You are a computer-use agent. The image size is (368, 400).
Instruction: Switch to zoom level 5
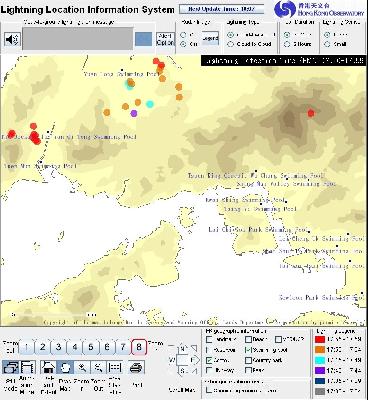click(91, 347)
